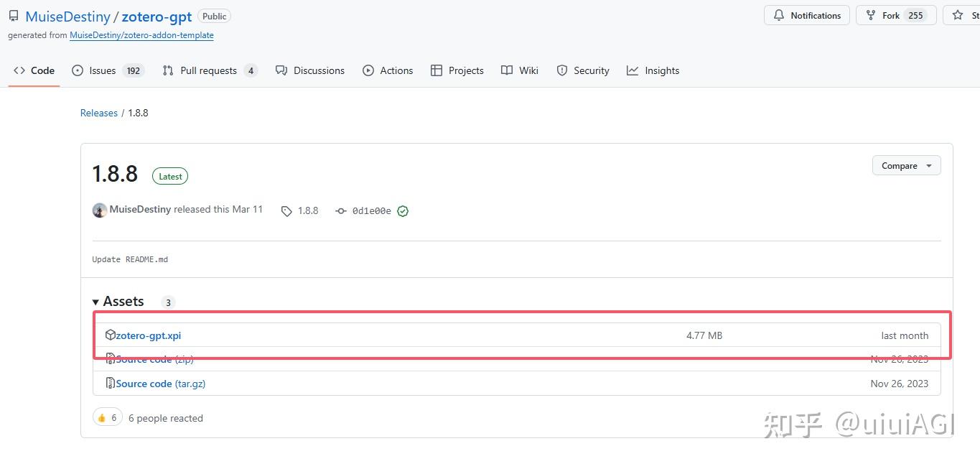
Task: Add a thumbs-up reaction
Action: tap(107, 417)
